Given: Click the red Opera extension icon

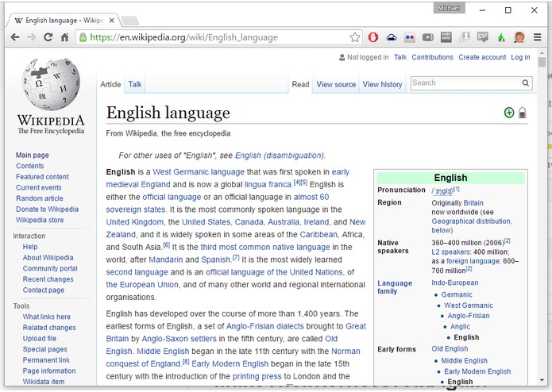Looking at the screenshot, I should 373,37.
